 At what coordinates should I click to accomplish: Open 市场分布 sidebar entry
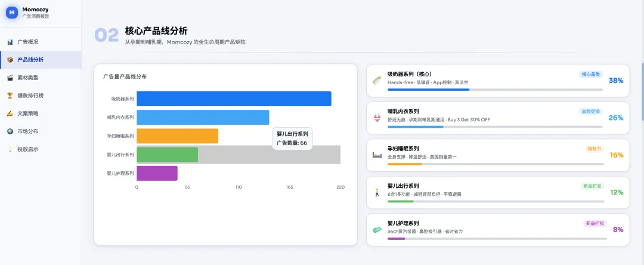[41, 131]
